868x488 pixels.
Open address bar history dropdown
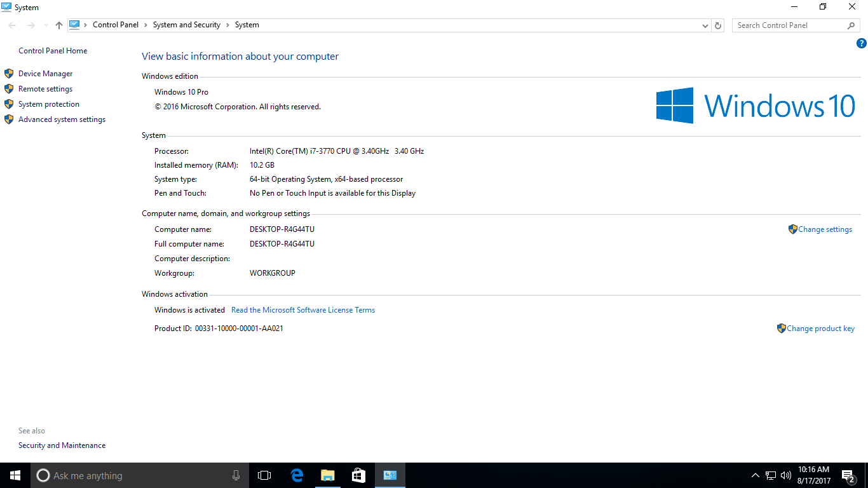705,25
